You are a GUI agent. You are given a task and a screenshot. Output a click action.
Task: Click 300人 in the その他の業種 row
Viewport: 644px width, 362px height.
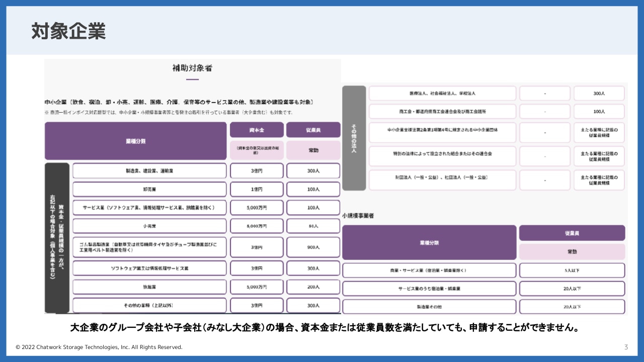[x=313, y=306]
